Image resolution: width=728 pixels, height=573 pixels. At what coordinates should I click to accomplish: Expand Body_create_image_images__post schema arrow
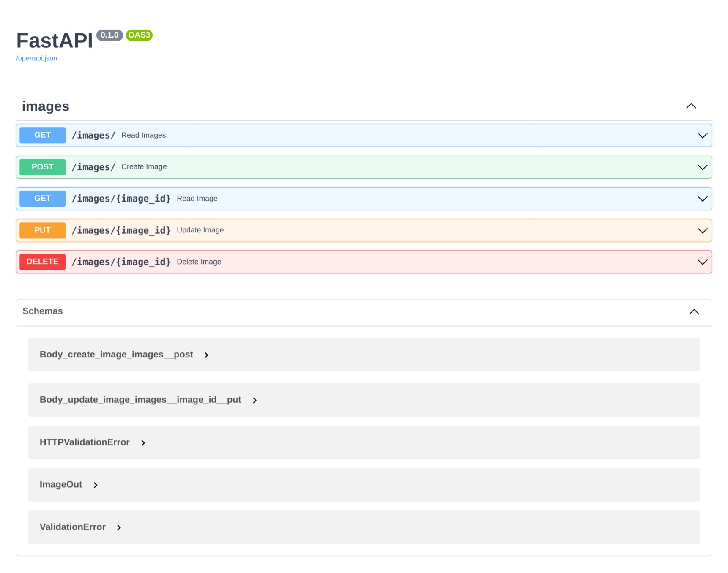206,355
